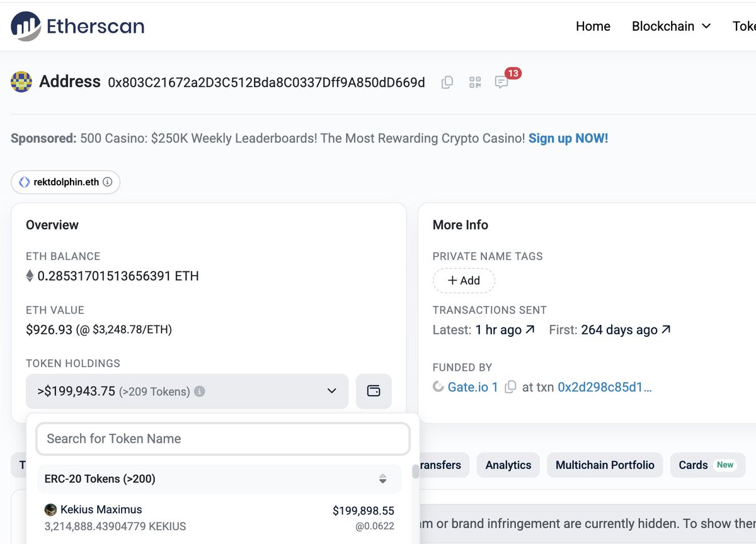
Task: Click the $926.93 ETH value text
Action: pyautogui.click(x=48, y=329)
